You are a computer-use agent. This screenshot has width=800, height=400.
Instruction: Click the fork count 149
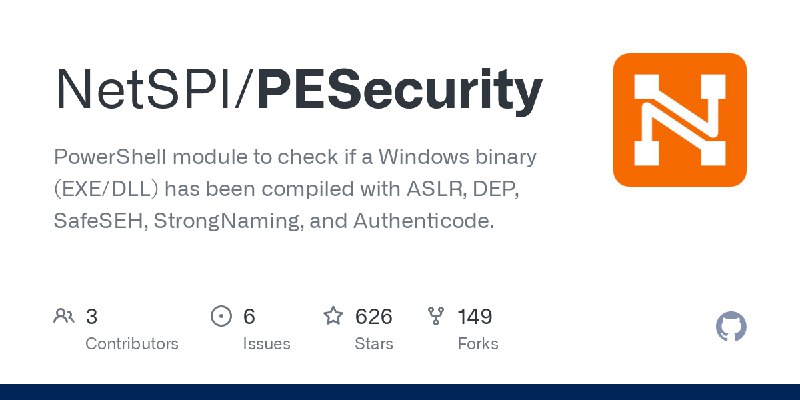(x=474, y=317)
